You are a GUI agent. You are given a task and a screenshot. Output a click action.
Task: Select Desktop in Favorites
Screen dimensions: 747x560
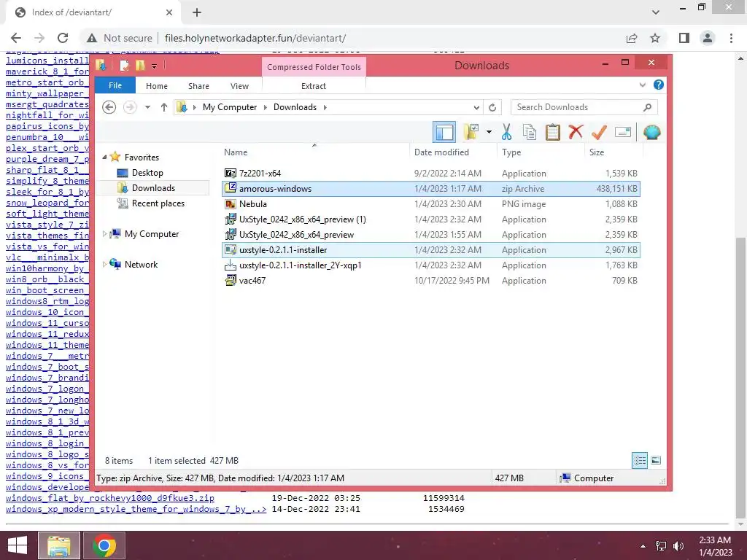point(147,172)
